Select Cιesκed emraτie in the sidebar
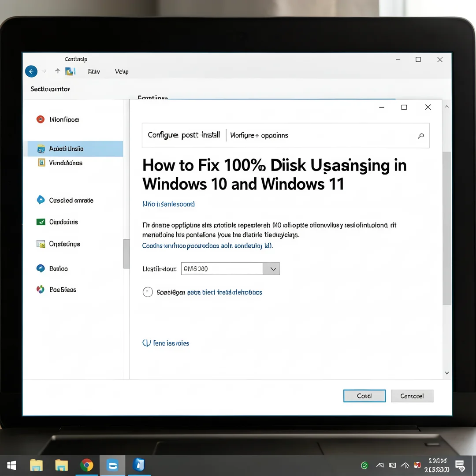The width and height of the screenshot is (476, 476). point(71,201)
